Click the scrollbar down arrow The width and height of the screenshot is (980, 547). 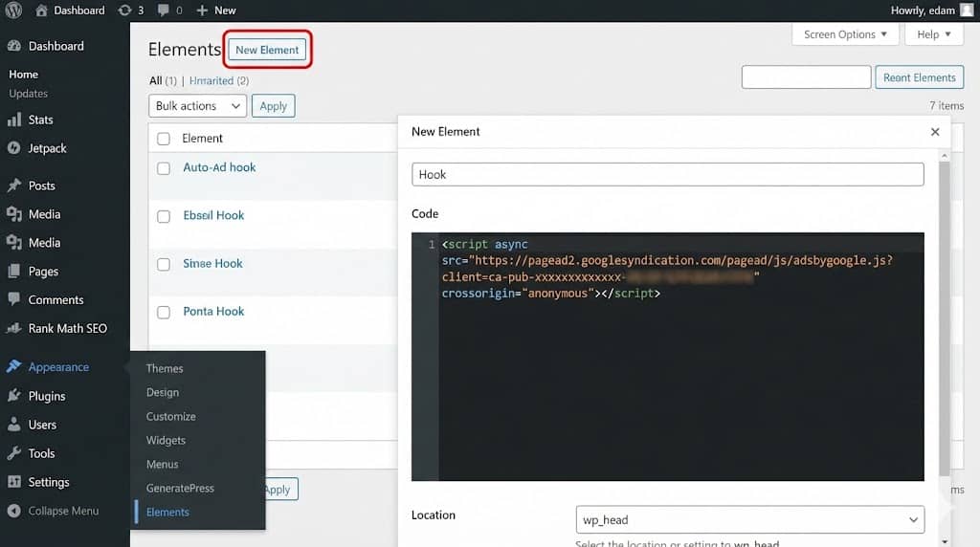click(945, 541)
